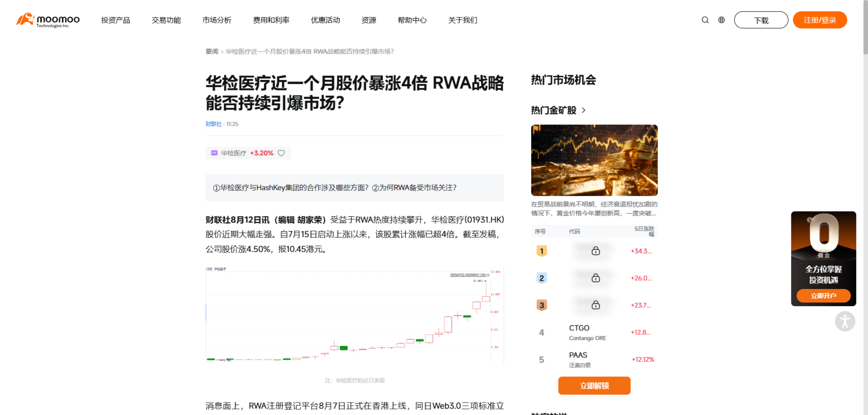The image size is (868, 415).
Task: Open the accessibility widget icon
Action: 845,322
